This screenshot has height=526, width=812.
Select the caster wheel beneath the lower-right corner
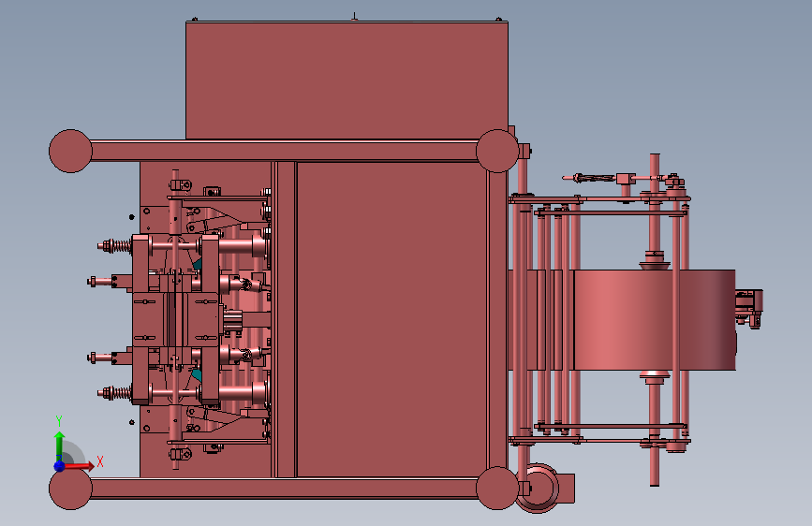tap(539, 489)
